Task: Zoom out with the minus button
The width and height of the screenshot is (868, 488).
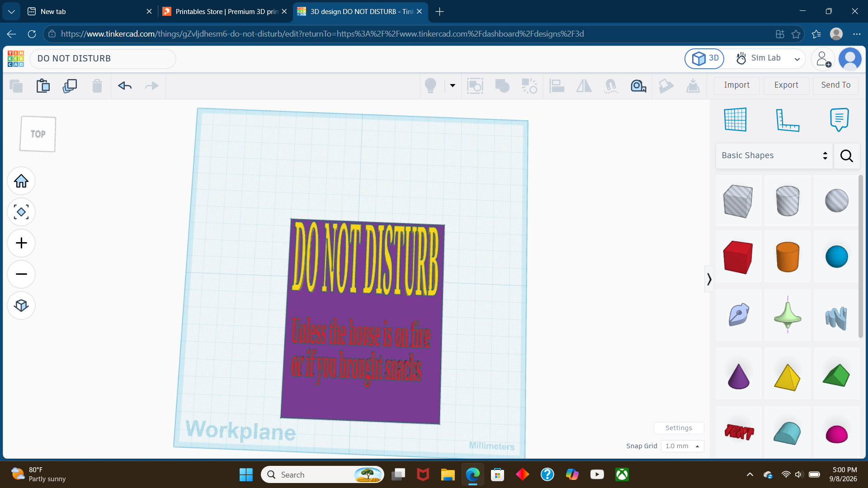Action: [21, 274]
